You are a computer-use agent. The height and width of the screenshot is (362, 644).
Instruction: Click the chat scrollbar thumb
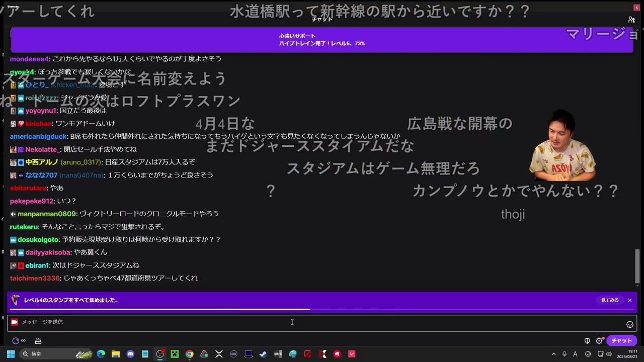coord(637,265)
